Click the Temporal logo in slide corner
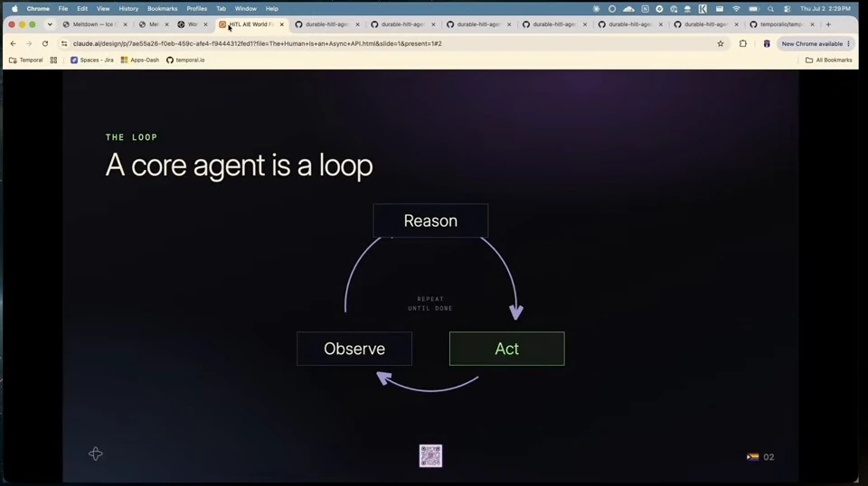Screen dimensions: 868x486 click(95, 454)
